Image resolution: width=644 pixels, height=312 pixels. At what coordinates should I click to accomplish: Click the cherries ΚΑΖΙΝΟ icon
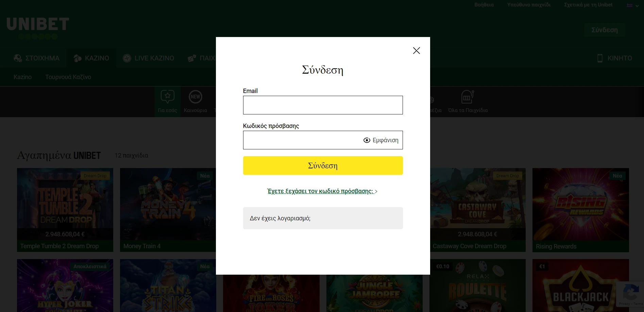[78, 58]
